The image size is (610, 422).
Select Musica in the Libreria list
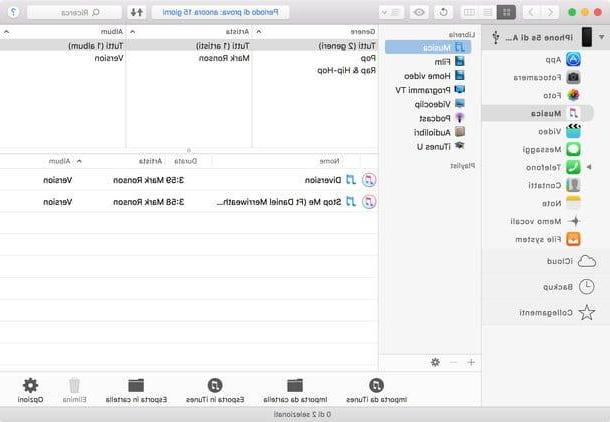428,47
